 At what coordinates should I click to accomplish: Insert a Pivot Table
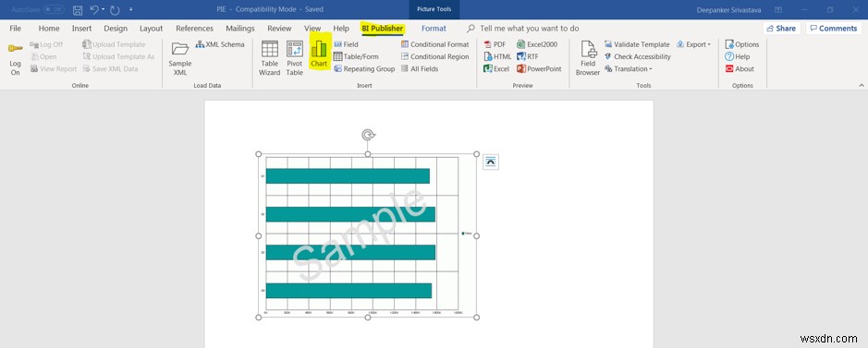295,58
